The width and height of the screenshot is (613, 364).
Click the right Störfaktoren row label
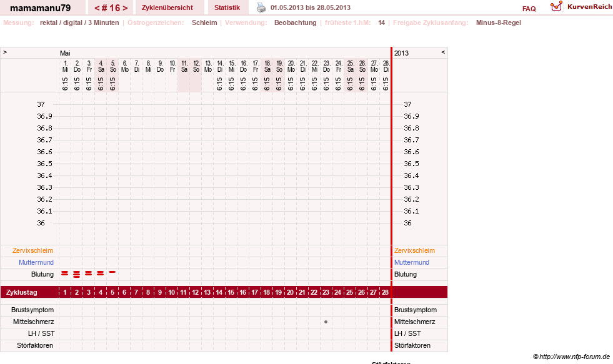point(412,345)
